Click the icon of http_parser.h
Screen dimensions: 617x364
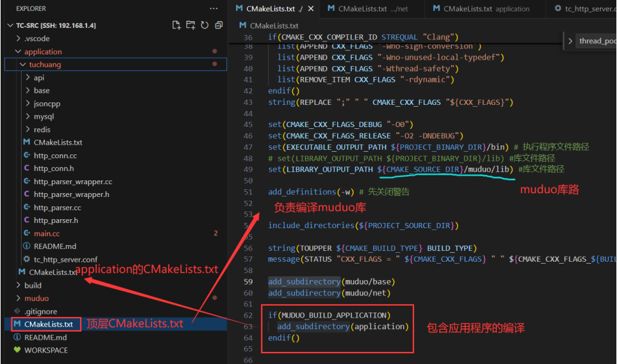pyautogui.click(x=26, y=220)
